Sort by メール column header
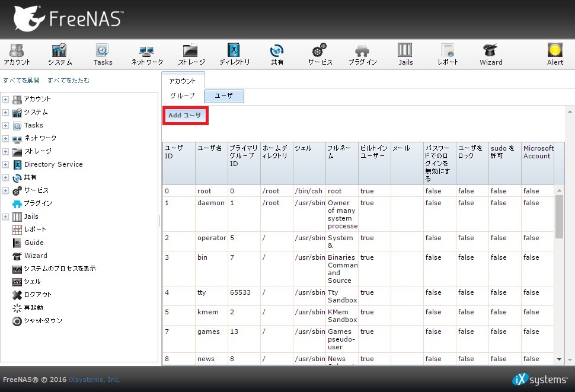This screenshot has height=392, width=575. click(407, 163)
